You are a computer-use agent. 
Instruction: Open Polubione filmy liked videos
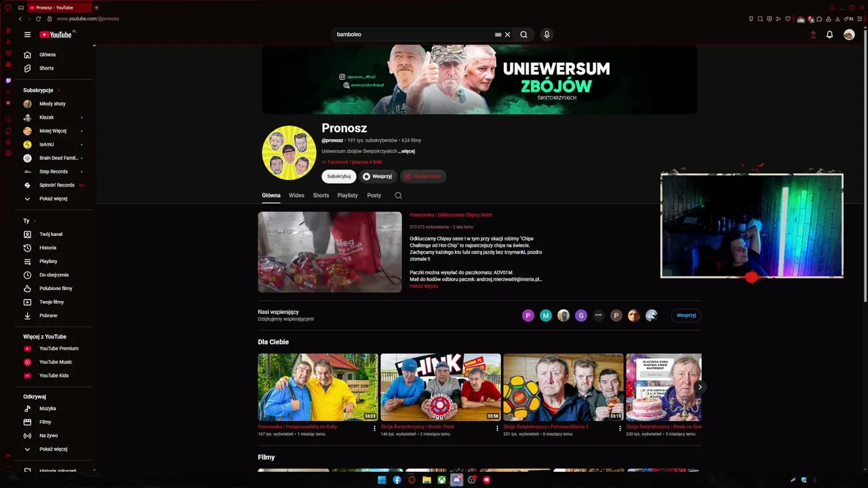coord(54,289)
